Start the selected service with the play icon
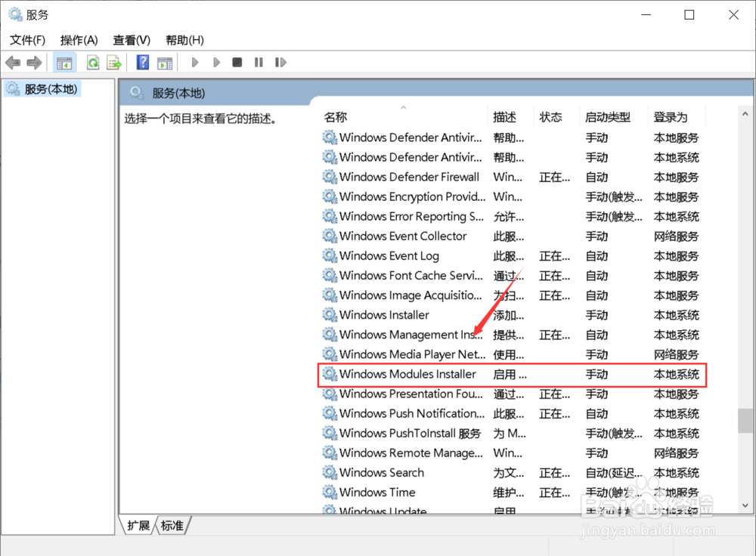Viewport: 756px width, 556px height. click(194, 62)
